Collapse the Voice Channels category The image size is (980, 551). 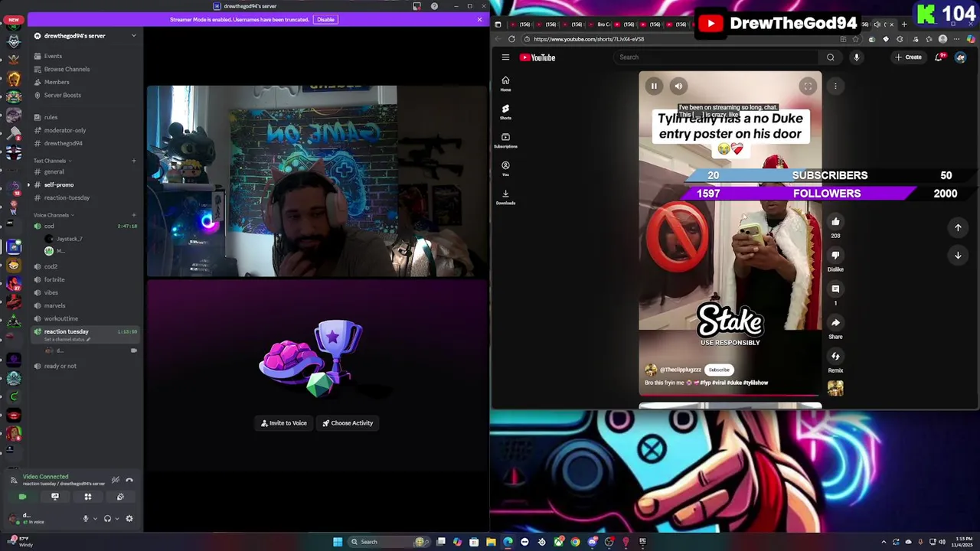coord(54,215)
